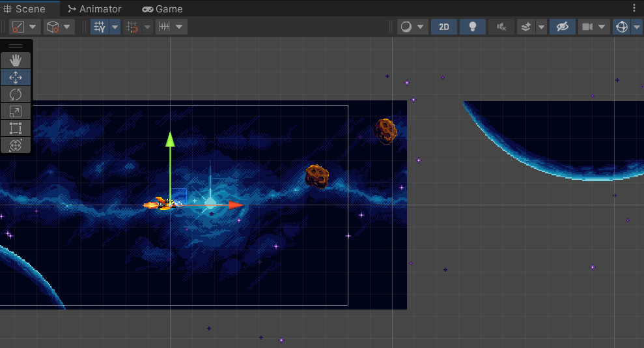The image size is (644, 348).
Task: Switch to the Game tab
Action: (162, 8)
